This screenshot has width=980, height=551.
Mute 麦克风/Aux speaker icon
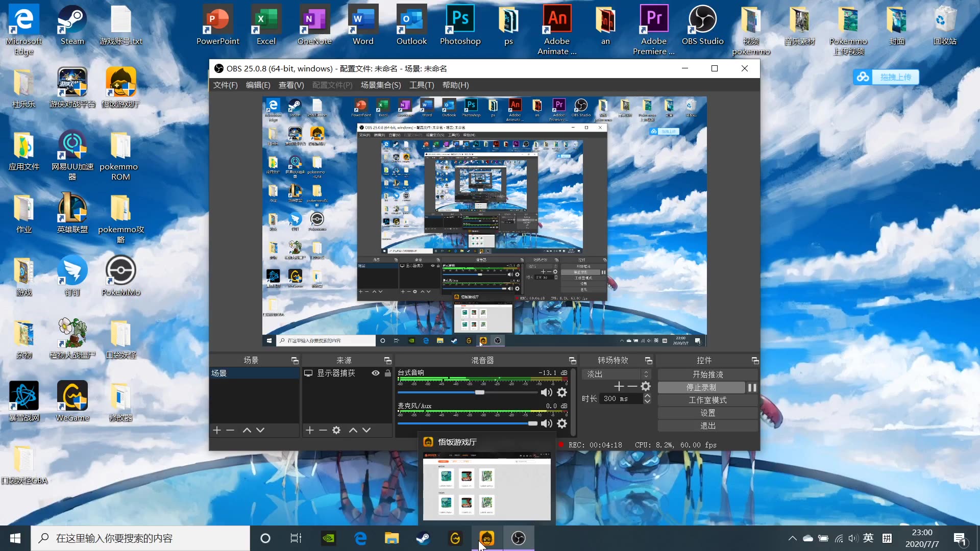point(546,423)
